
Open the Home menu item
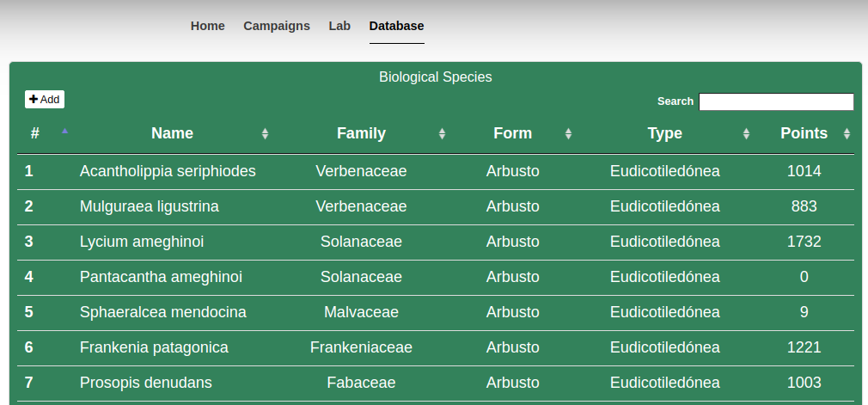click(208, 26)
